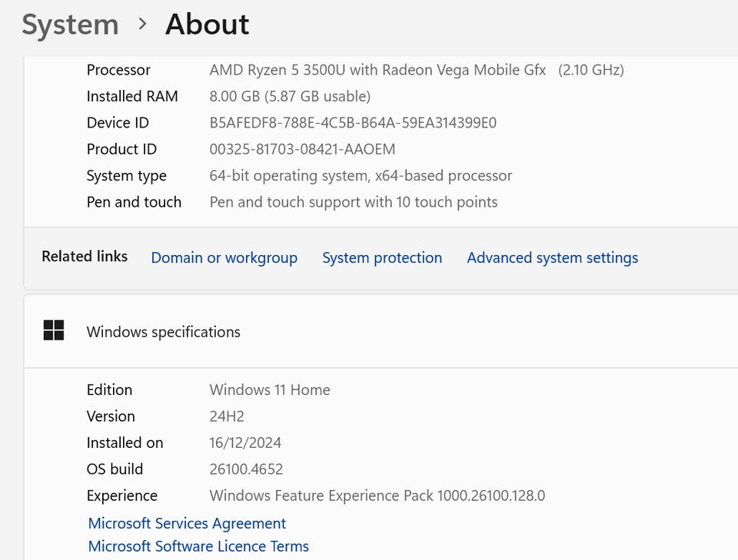
Task: Select the 8.00 GB RAM value
Action: [290, 96]
